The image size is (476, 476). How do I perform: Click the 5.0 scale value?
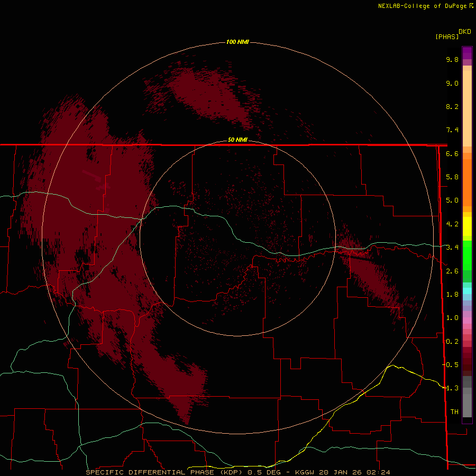coord(452,200)
